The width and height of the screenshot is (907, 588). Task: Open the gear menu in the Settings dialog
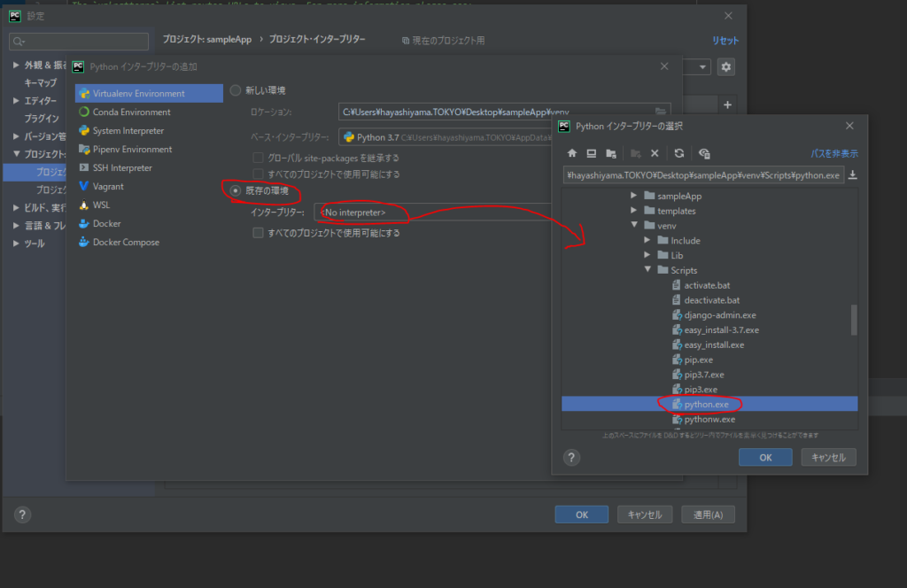point(726,67)
